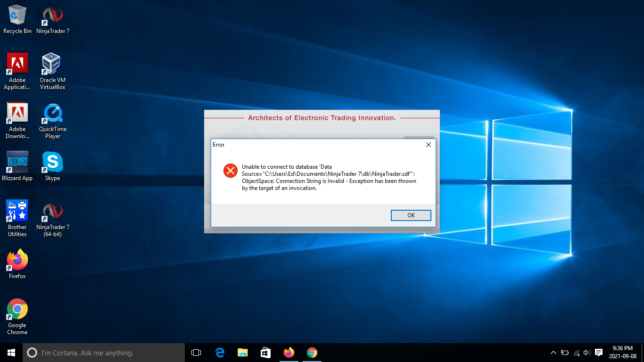Viewport: 644px width, 362px height.
Task: Open the volume control in tray
Action: pyautogui.click(x=587, y=353)
